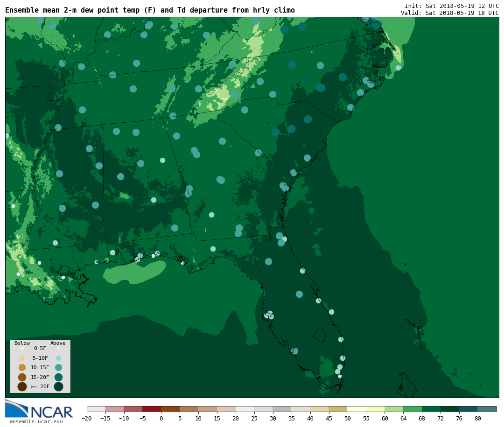Click the '-20' colorbar tick label
Image resolution: width=504 pixels, height=427 pixels.
[x=87, y=418]
